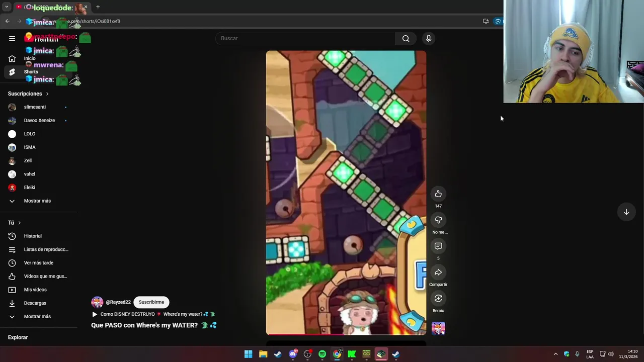Go back with browser back arrow
The width and height of the screenshot is (644, 362).
click(x=7, y=21)
